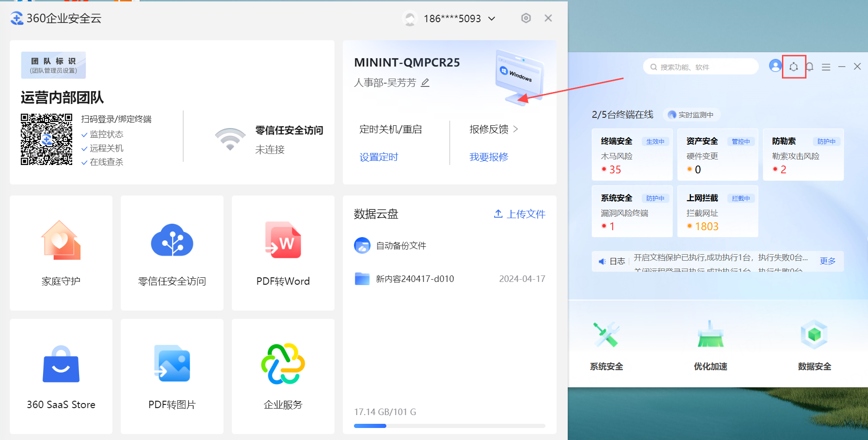The height and width of the screenshot is (440, 868).
Task: Open the 系统安全 漏洞风险终端 card
Action: (x=632, y=212)
